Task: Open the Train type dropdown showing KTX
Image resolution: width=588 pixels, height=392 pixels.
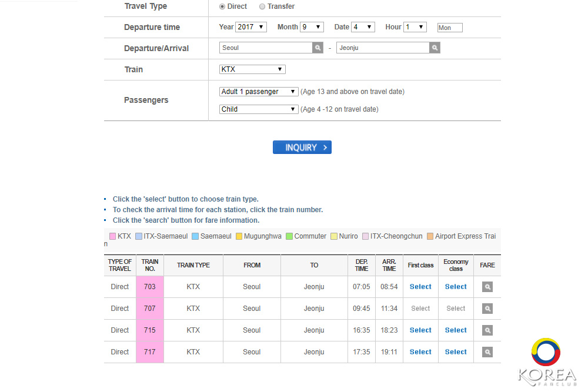Action: [x=252, y=69]
